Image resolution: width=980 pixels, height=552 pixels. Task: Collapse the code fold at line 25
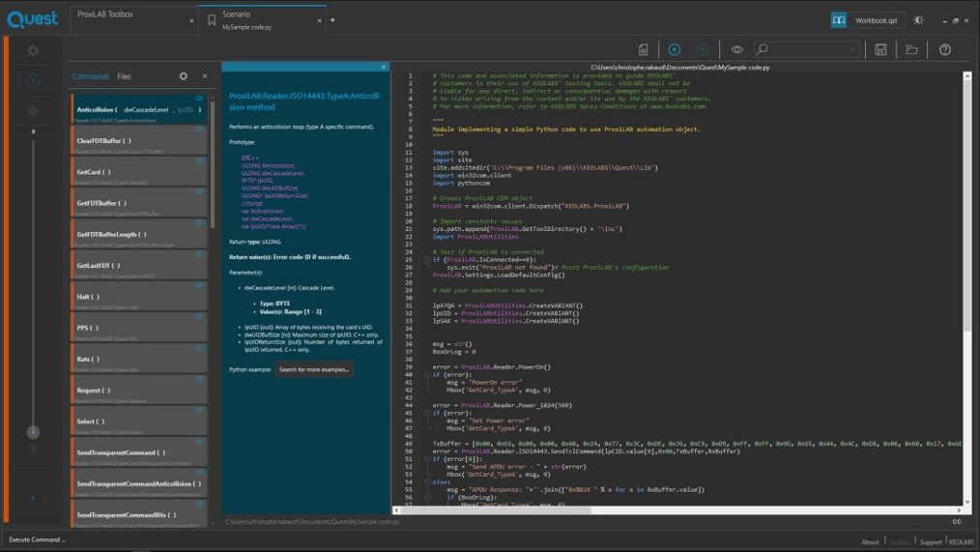[426, 260]
